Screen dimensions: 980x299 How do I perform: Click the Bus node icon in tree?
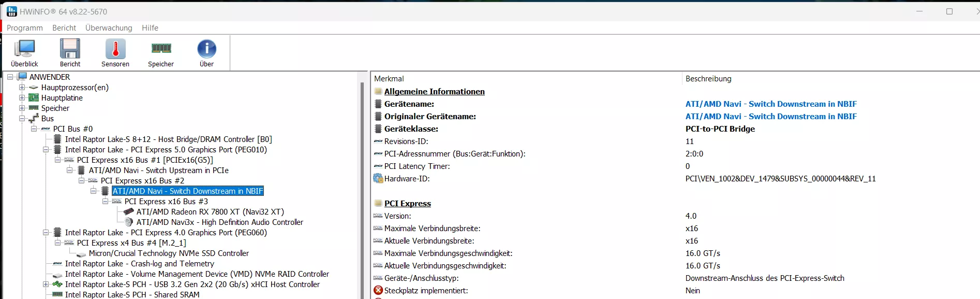34,119
